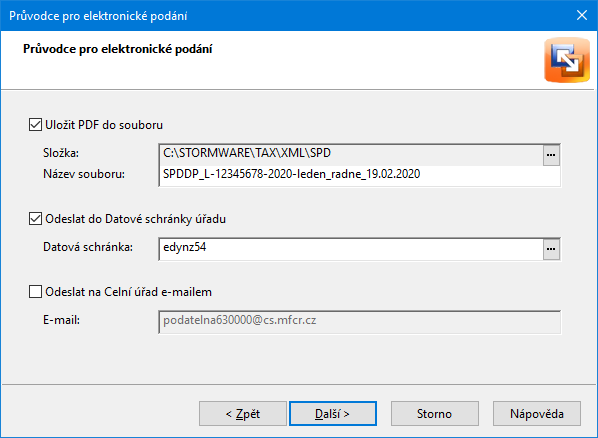Click the Datová schránka: label
This screenshot has height=438, width=598.
88,247
